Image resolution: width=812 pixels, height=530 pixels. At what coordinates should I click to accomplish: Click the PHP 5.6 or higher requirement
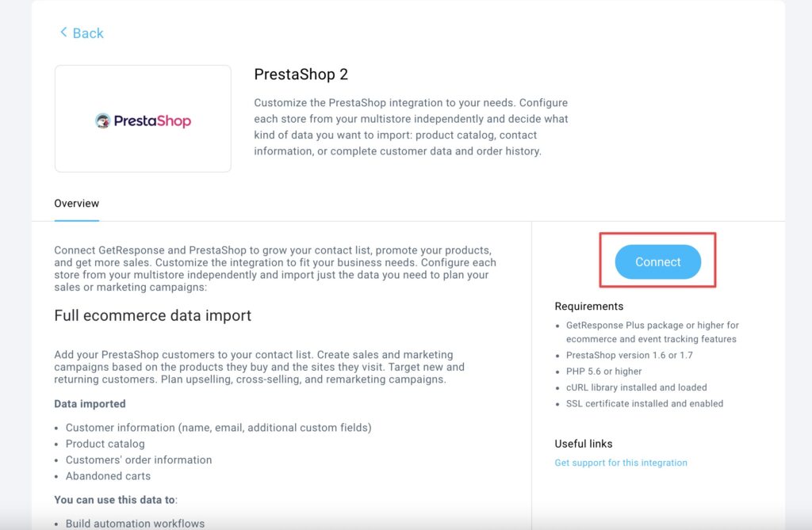[604, 371]
